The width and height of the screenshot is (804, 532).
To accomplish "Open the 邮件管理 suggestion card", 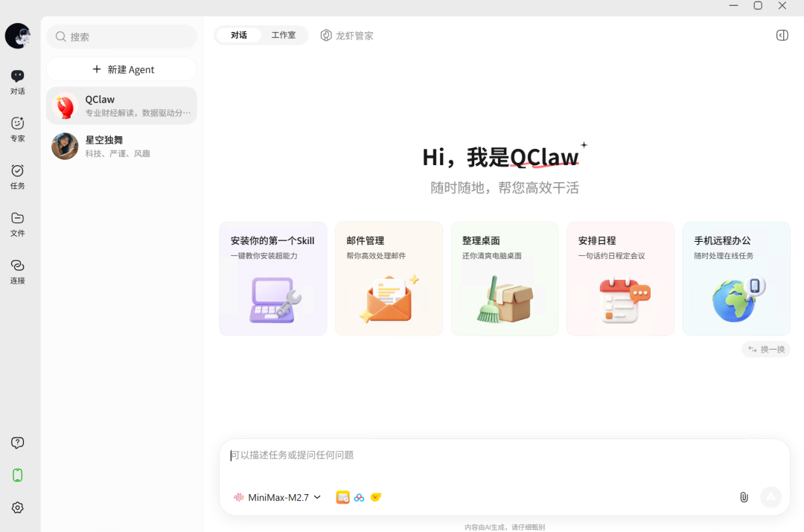I will click(389, 278).
